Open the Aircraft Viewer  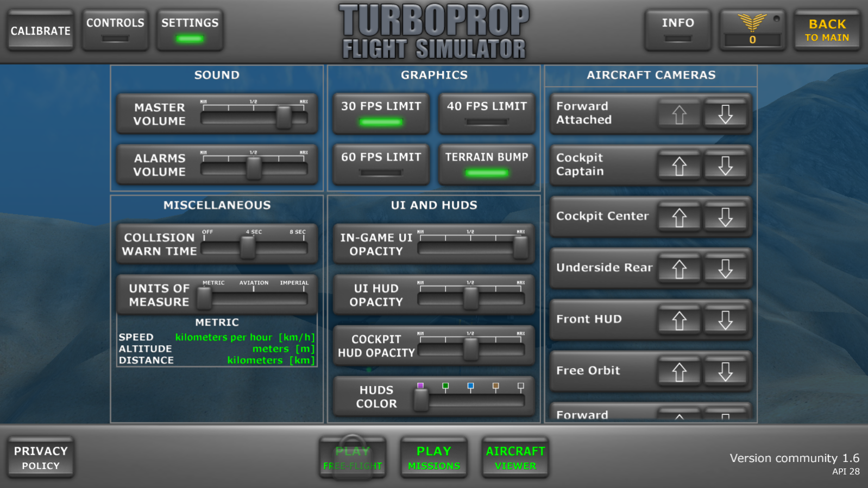tap(515, 458)
